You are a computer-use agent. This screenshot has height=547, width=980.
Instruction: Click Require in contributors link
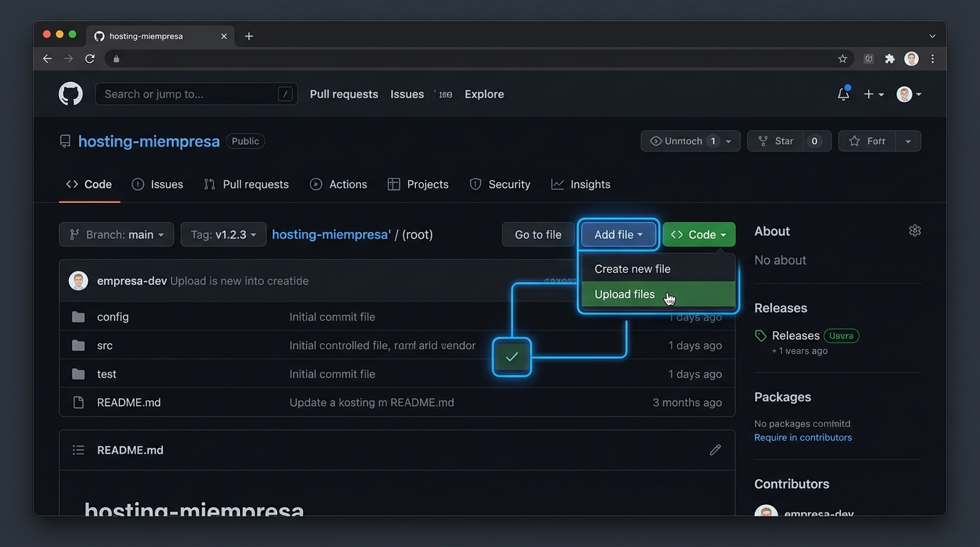coord(803,437)
